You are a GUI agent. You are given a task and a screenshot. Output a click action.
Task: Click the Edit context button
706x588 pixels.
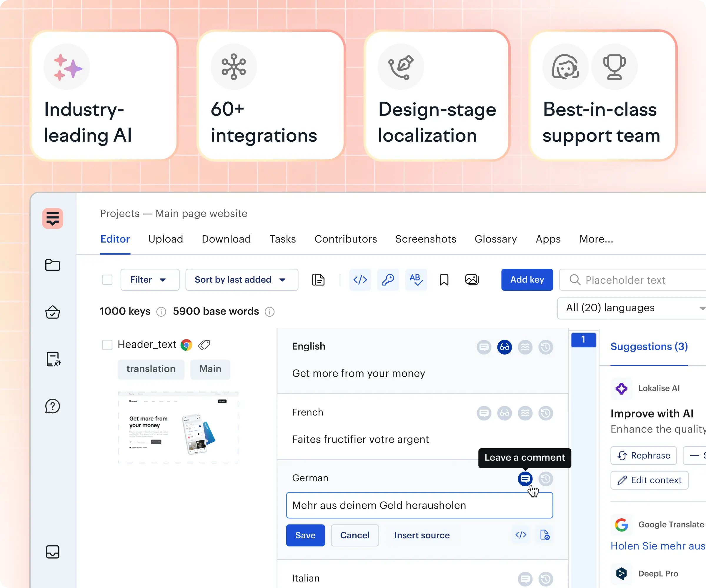(650, 480)
